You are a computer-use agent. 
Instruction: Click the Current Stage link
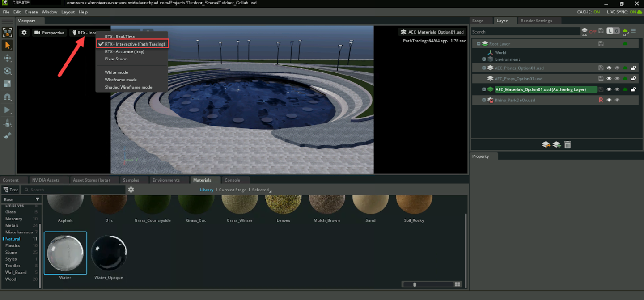pos(233,190)
